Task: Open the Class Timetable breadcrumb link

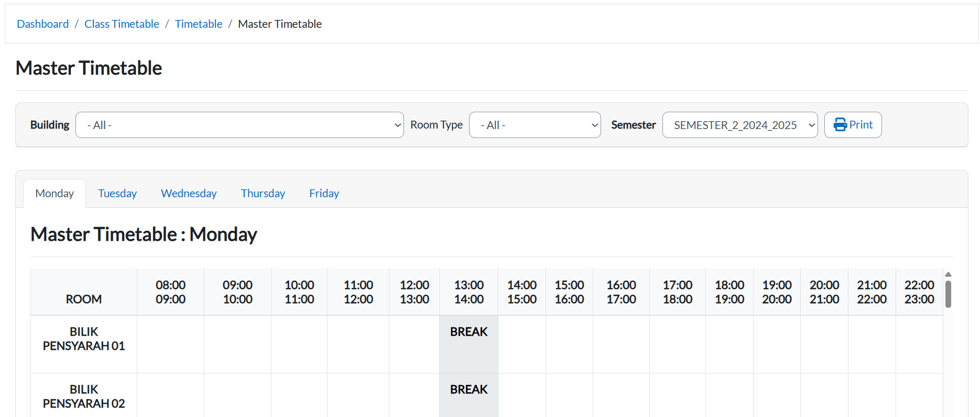Action: (122, 24)
